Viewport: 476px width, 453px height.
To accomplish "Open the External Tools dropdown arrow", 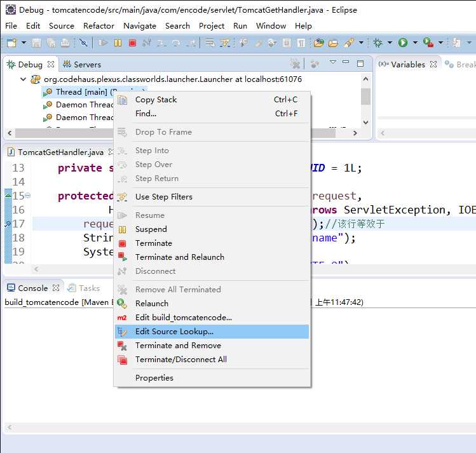I will (x=440, y=43).
